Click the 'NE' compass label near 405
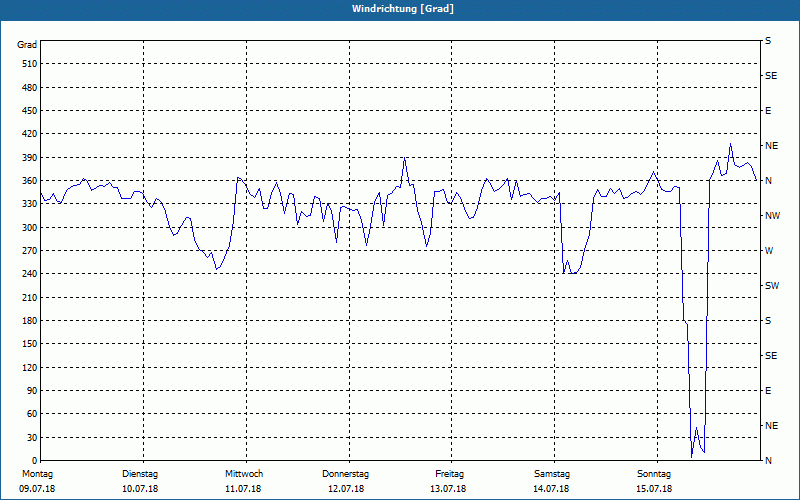 tap(771, 146)
